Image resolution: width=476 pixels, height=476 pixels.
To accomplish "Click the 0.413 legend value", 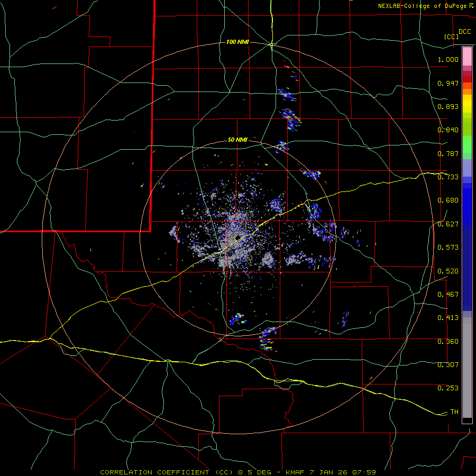I will [x=448, y=318].
